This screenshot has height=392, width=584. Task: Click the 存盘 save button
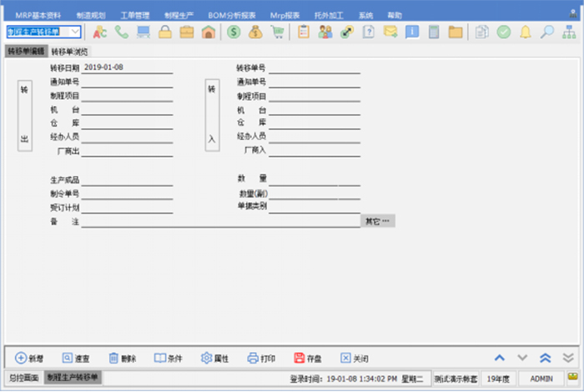(x=308, y=358)
